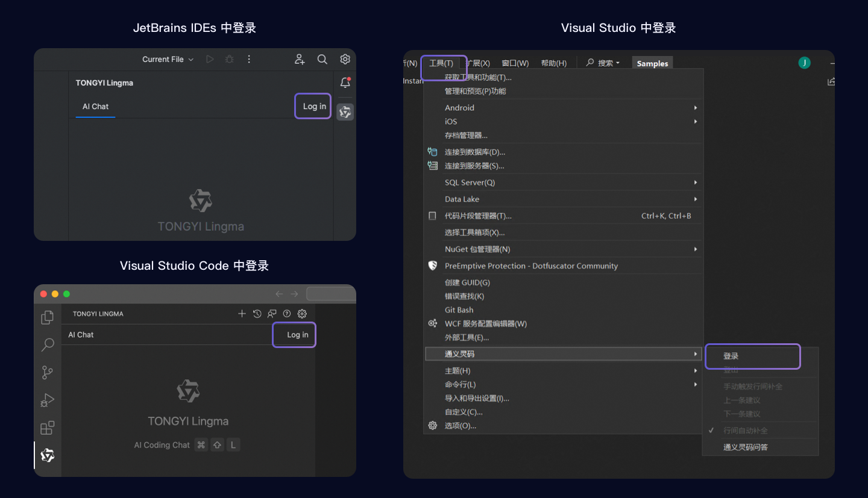This screenshot has height=498, width=868.
Task: Click the help question-mark icon in VS Code
Action: click(287, 314)
